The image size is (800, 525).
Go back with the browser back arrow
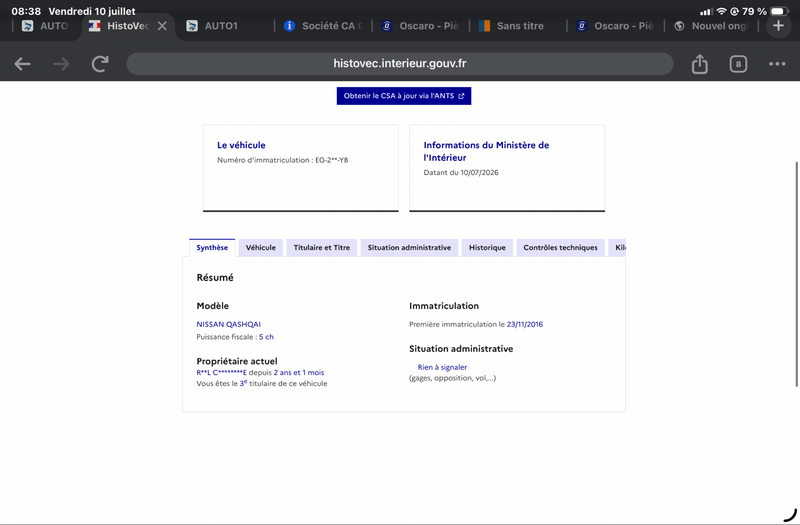[22, 64]
